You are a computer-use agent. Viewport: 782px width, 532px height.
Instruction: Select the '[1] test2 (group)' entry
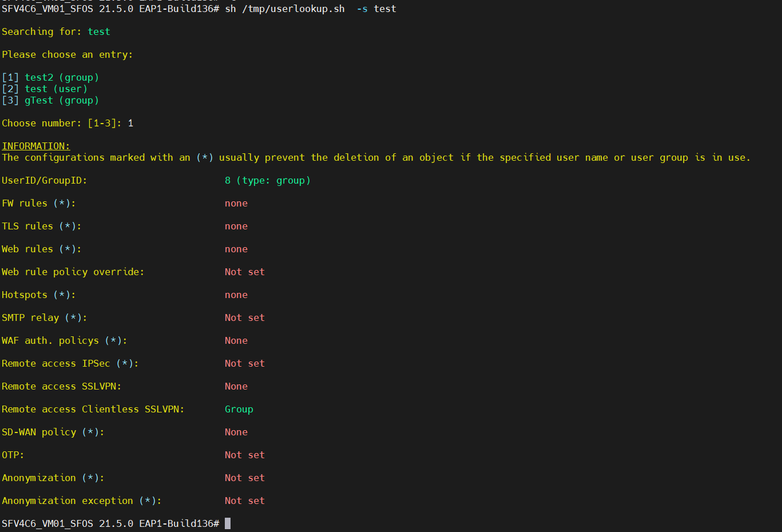[x=50, y=77]
